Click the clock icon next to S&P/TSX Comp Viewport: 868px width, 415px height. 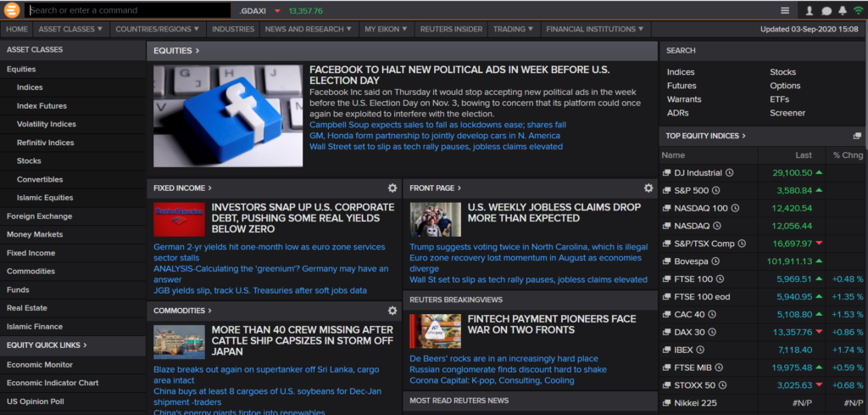tap(742, 244)
